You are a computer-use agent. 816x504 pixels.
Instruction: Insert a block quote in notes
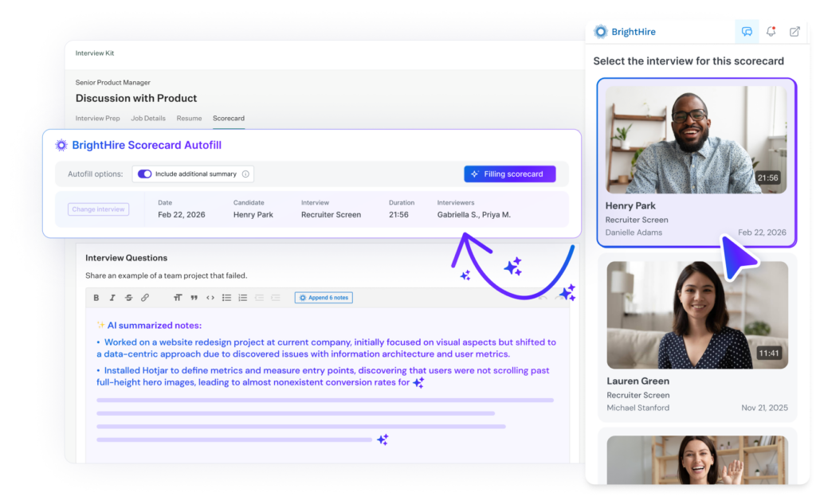194,298
